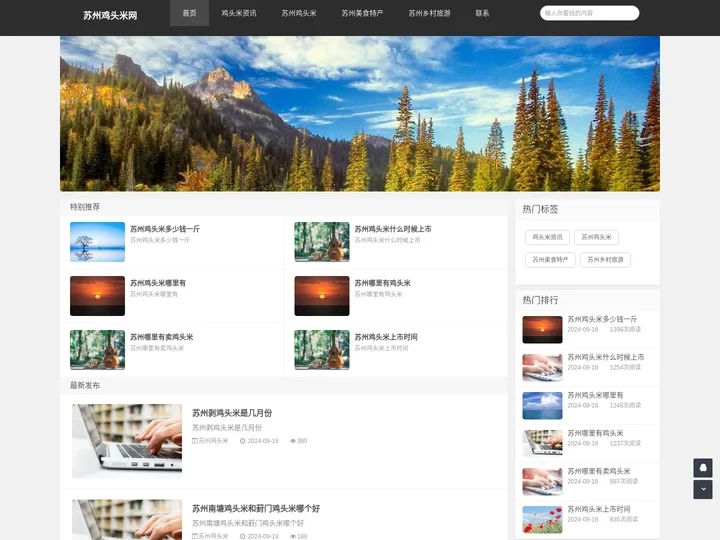
Task: Click the floating down-arrow scroll button
Action: (703, 489)
